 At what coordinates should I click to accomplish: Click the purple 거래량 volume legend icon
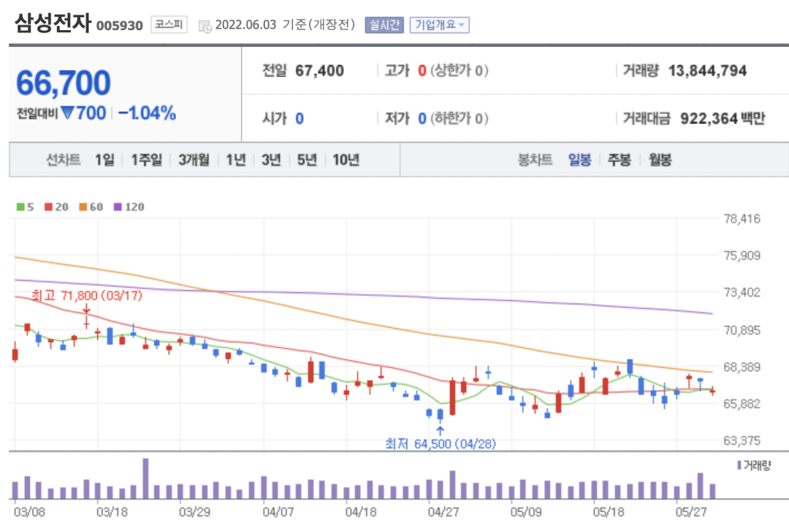click(x=739, y=465)
